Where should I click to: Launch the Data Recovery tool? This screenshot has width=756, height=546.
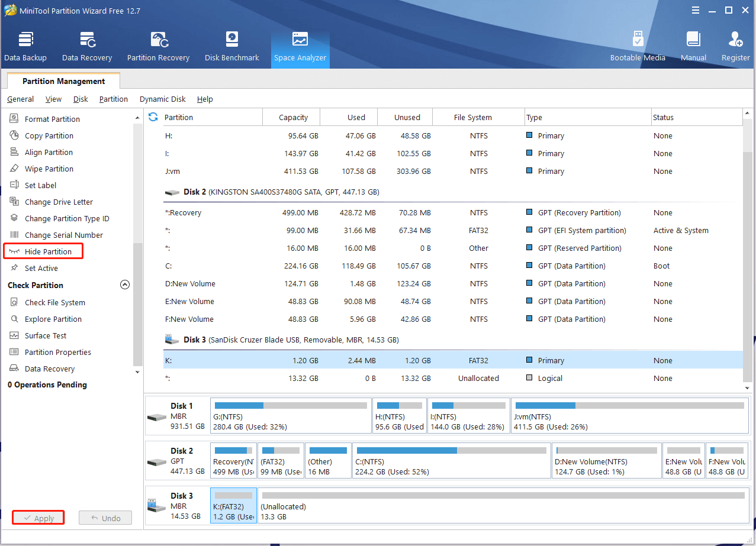point(87,47)
